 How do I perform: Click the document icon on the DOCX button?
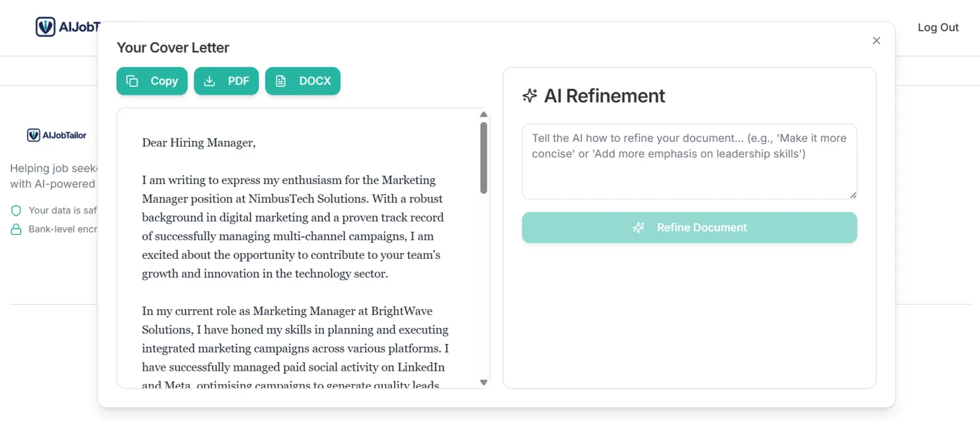[281, 81]
